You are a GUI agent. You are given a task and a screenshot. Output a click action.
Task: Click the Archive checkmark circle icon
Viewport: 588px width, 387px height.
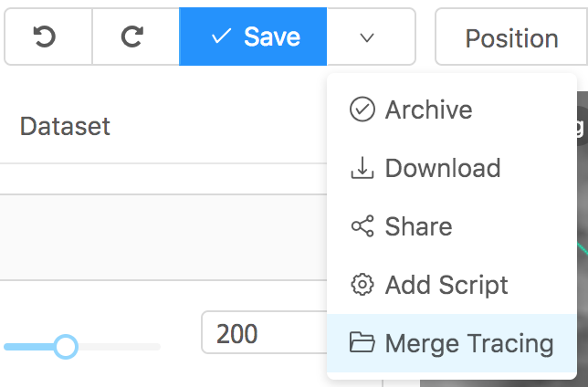click(362, 110)
